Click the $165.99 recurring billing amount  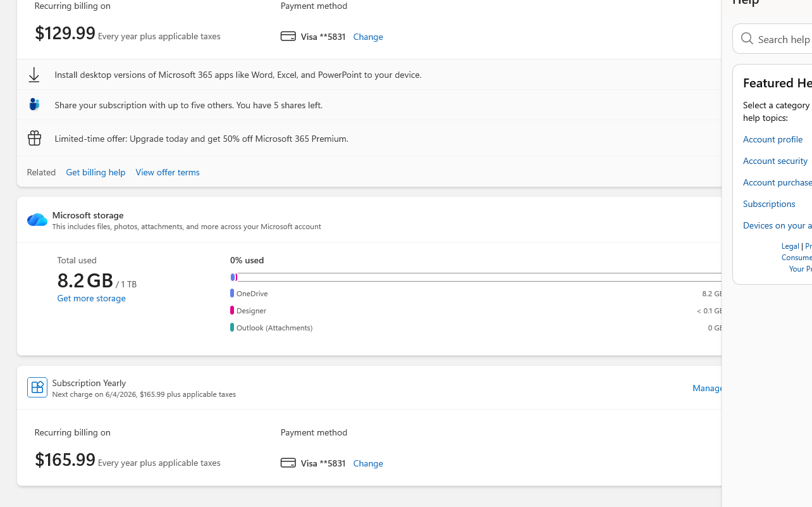(x=65, y=460)
